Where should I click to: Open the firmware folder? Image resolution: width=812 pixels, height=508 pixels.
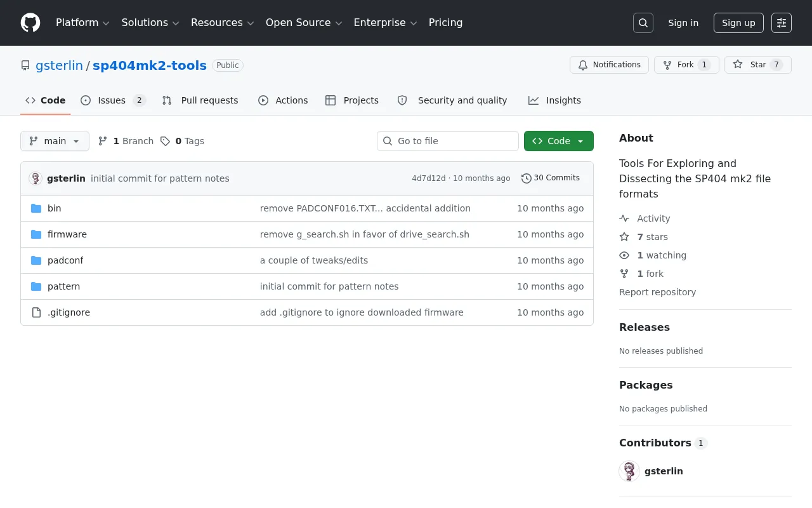tap(67, 234)
